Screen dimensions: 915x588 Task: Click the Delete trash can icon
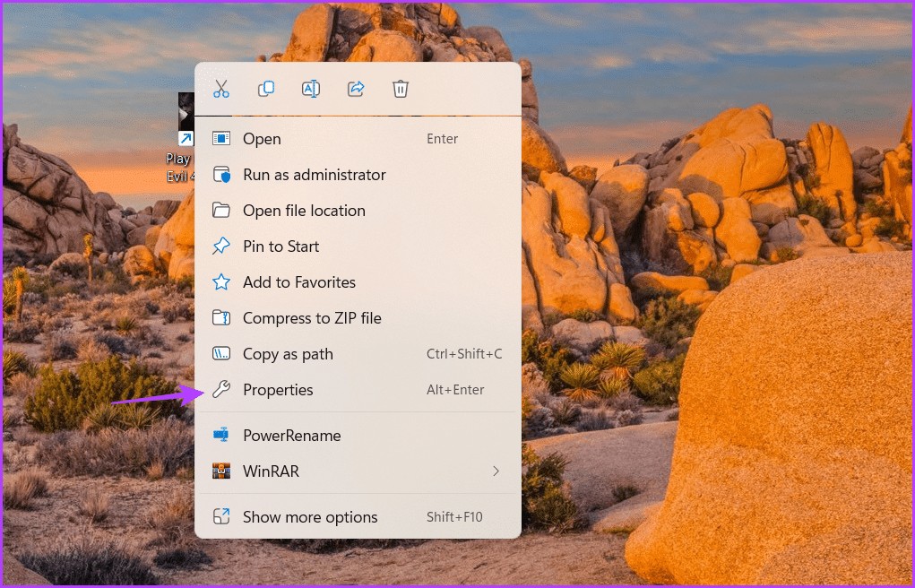tap(401, 89)
